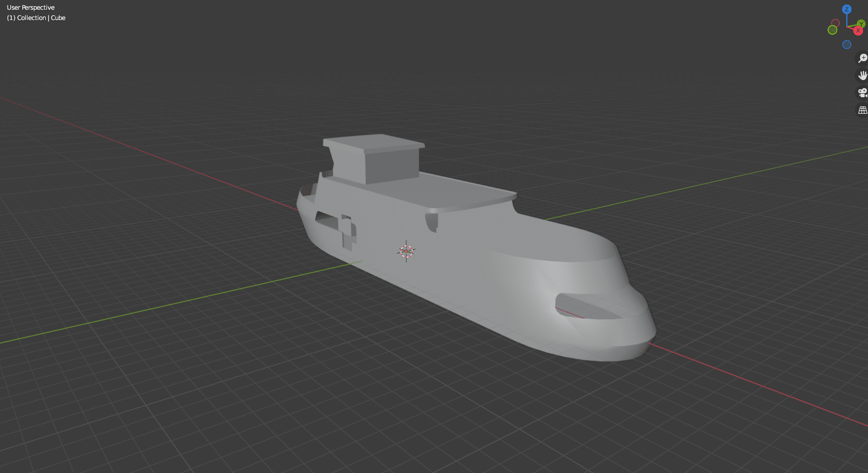
Task: Click the blue Z axis gizmo circle
Action: pyautogui.click(x=847, y=9)
